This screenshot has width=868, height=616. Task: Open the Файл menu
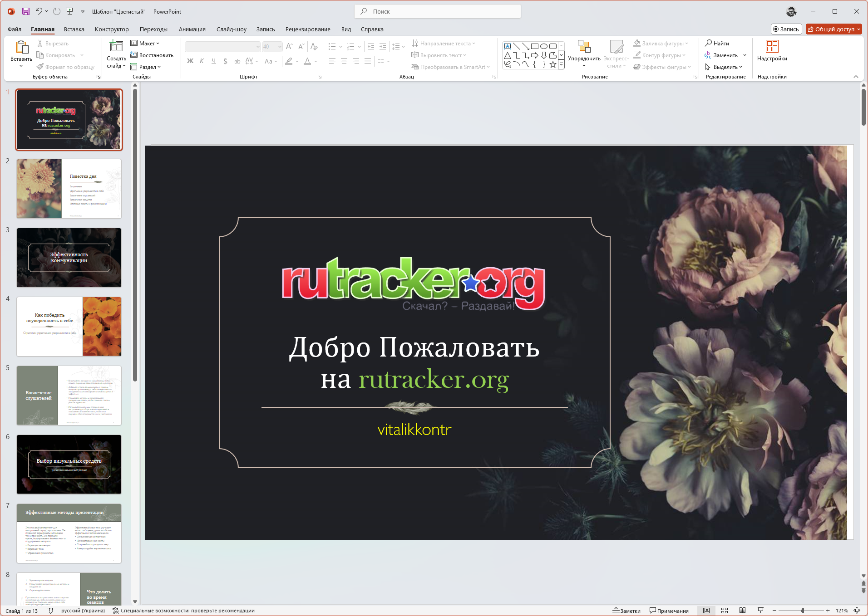pos(15,29)
